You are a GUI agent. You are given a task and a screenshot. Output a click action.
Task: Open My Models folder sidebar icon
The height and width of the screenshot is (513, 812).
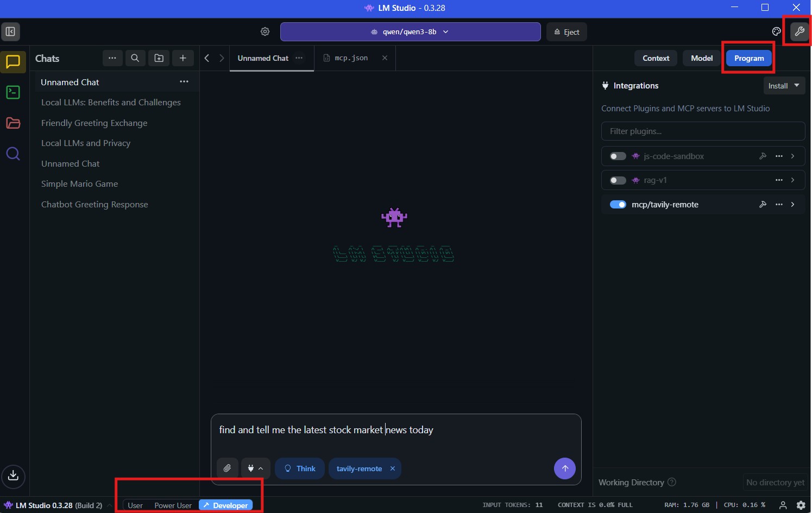point(13,123)
